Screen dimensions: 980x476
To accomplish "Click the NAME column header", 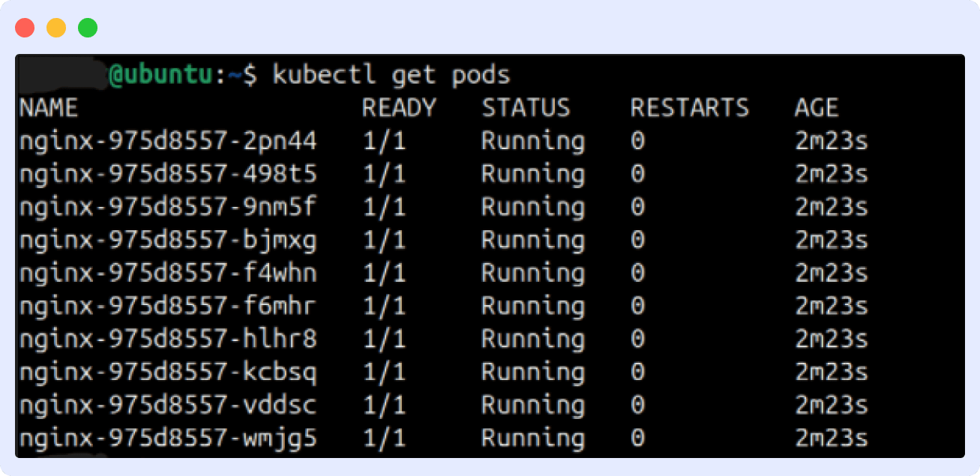I will click(47, 108).
